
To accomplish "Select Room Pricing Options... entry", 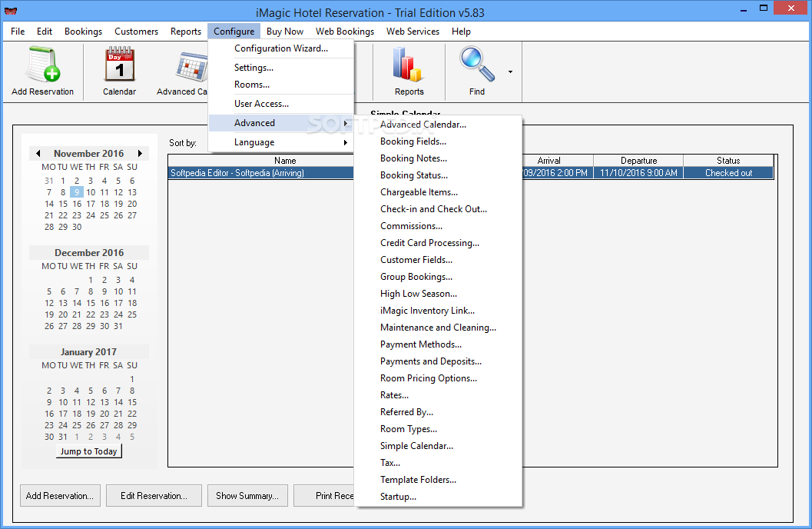I will click(x=438, y=378).
